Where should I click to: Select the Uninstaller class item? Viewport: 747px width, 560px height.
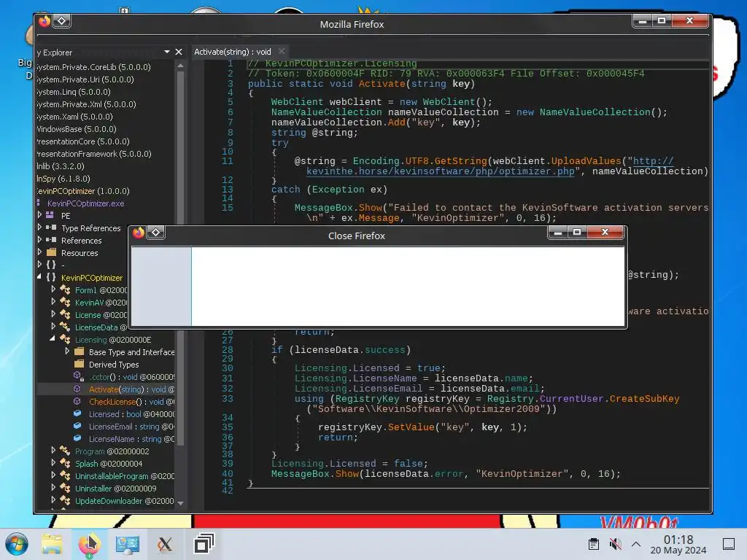(x=116, y=489)
